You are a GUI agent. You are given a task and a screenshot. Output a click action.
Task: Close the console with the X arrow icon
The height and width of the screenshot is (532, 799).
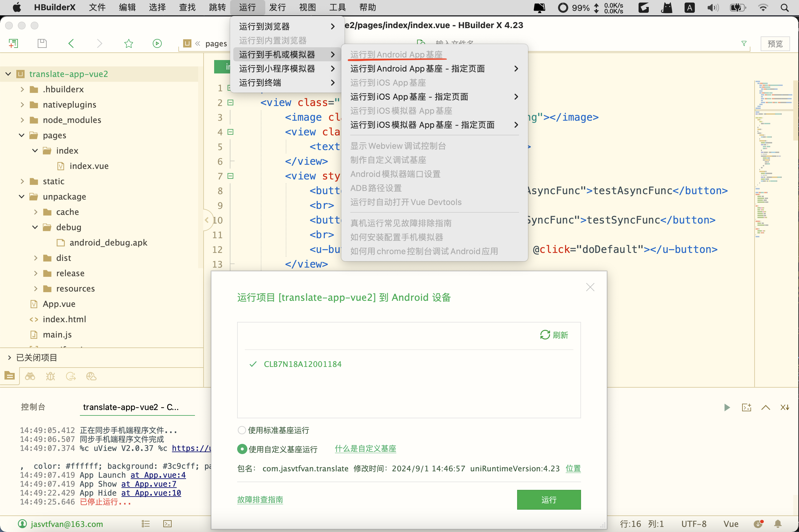tap(784, 407)
